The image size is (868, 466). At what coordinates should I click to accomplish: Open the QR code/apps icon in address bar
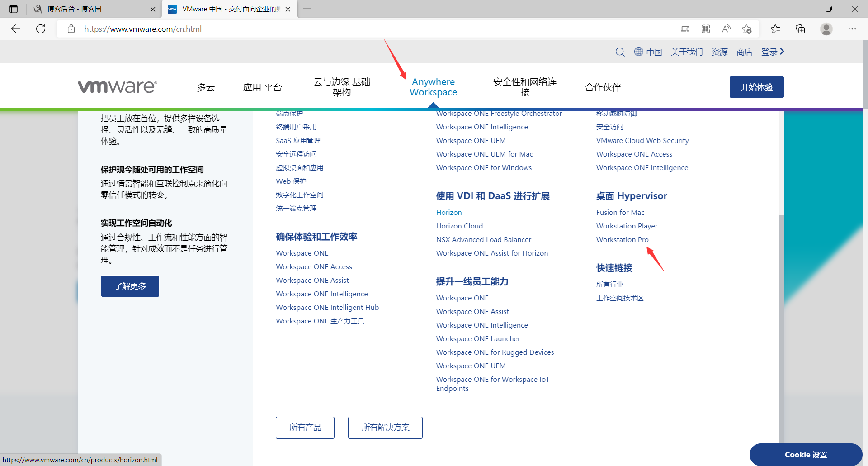click(x=706, y=29)
